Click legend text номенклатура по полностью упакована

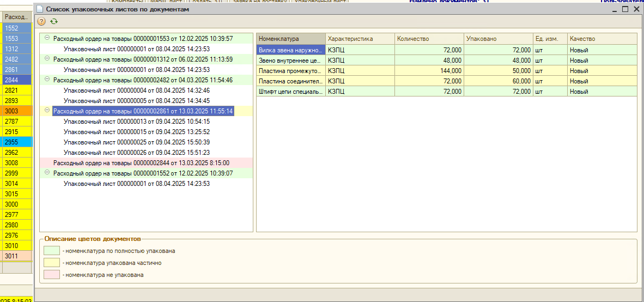[x=120, y=250]
